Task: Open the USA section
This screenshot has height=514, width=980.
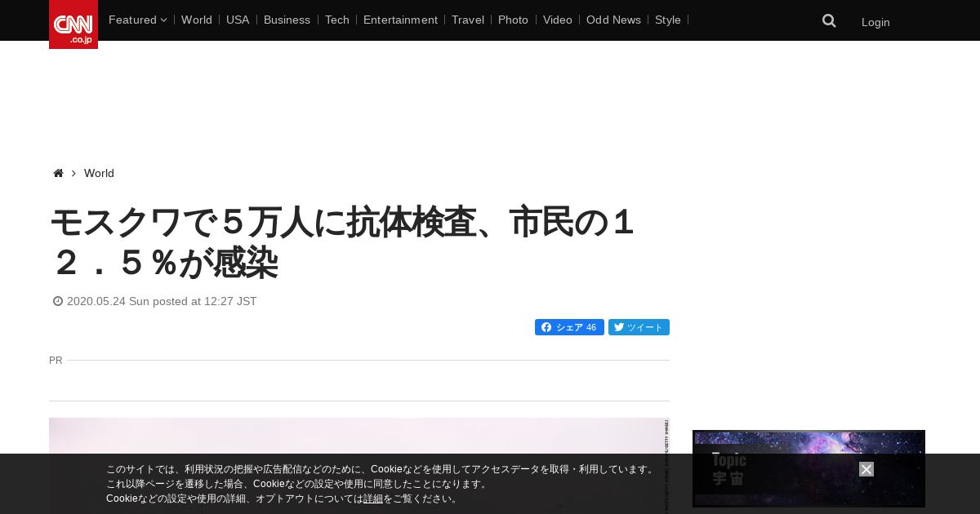Action: pyautogui.click(x=238, y=20)
